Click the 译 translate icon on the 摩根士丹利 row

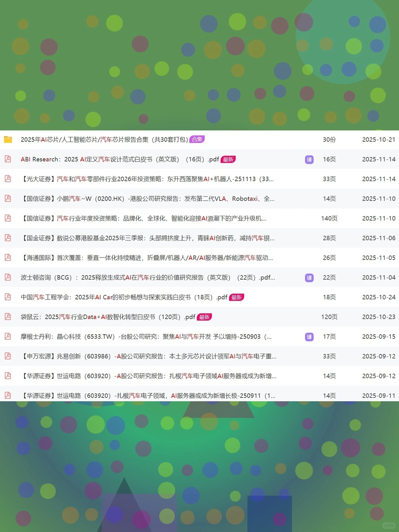[309, 337]
